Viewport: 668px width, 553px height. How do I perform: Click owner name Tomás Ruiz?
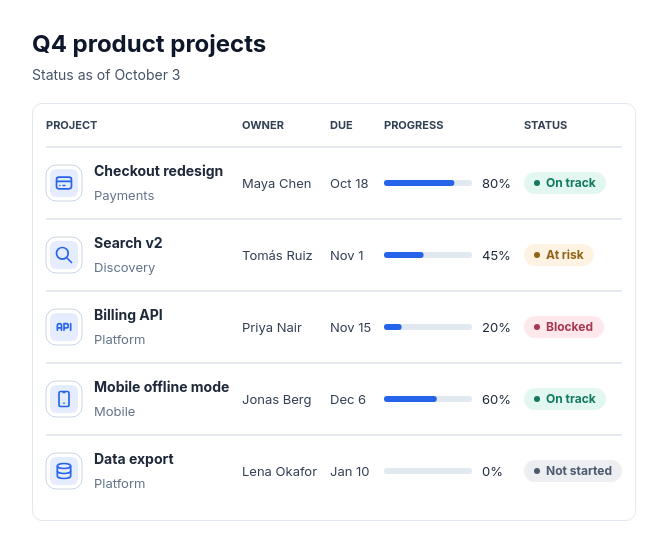pos(277,256)
